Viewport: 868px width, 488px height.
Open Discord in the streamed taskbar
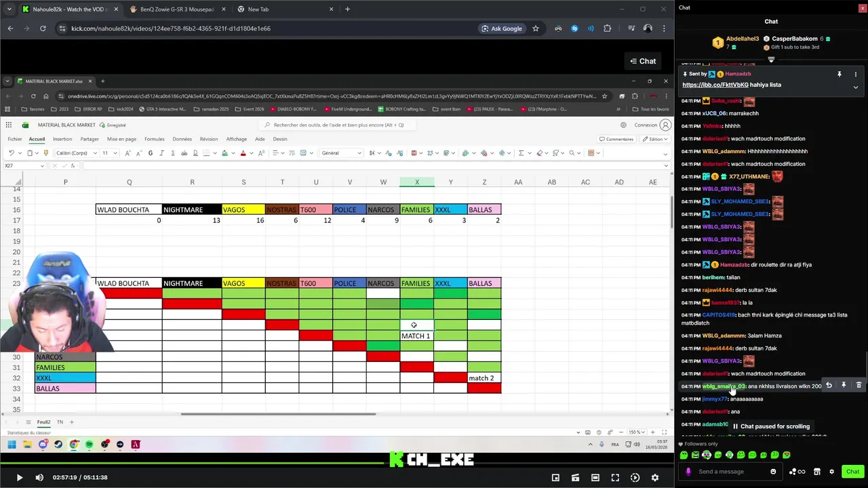(43, 445)
